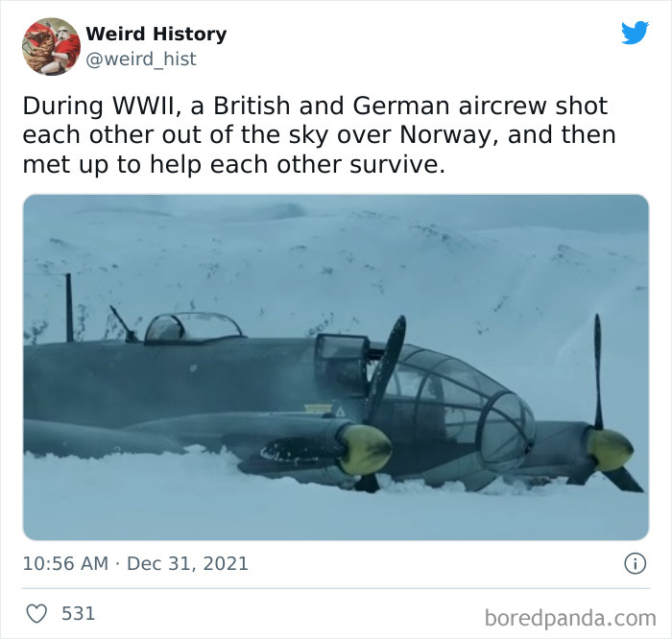Viewport: 672px width, 639px height.
Task: Open the tweet info circle icon
Action: pos(635,563)
